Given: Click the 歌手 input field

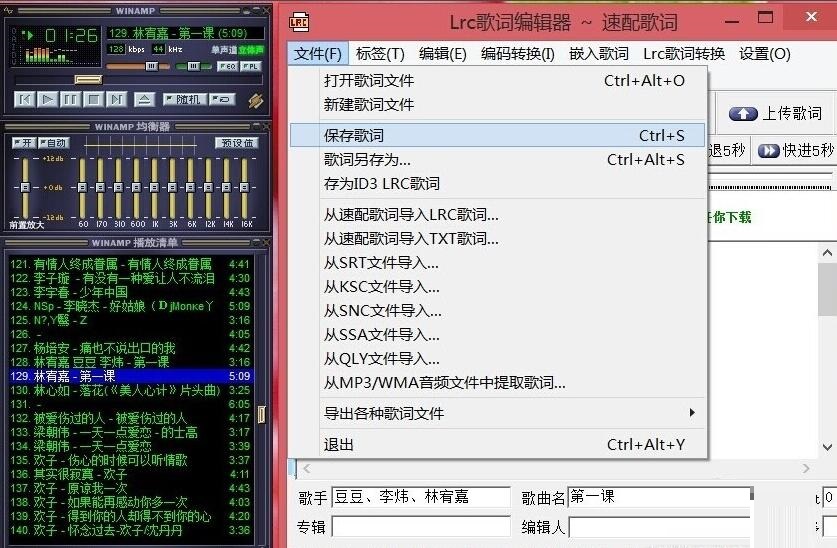Looking at the screenshot, I should (421, 497).
